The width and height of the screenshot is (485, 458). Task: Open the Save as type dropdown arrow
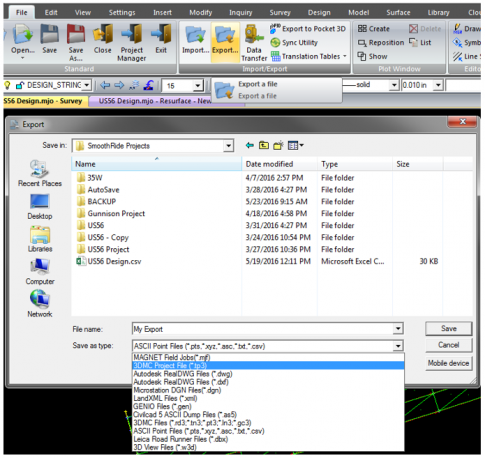coord(398,346)
